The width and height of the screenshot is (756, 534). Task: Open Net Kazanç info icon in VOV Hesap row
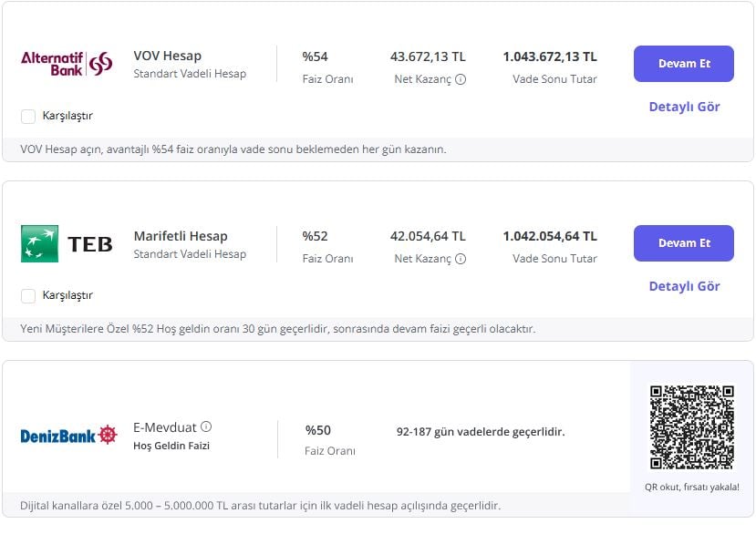[461, 79]
